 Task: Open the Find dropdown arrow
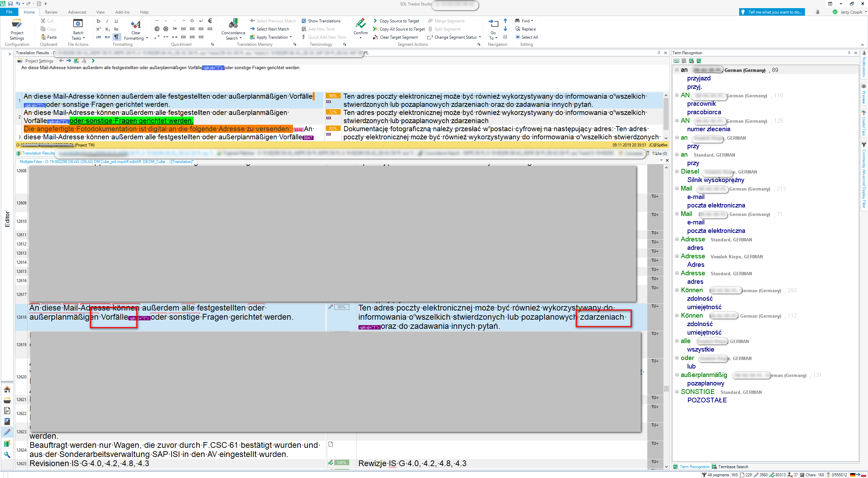pos(532,21)
